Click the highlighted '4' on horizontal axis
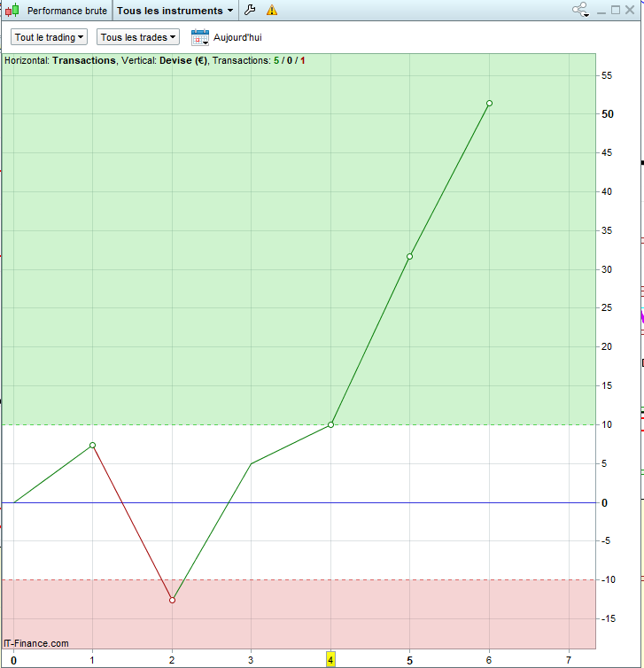Screen dimensions: 644x668 pos(330,660)
